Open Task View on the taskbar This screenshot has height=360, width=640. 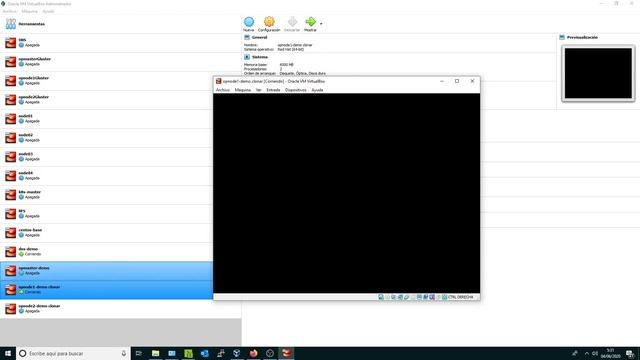[x=139, y=353]
